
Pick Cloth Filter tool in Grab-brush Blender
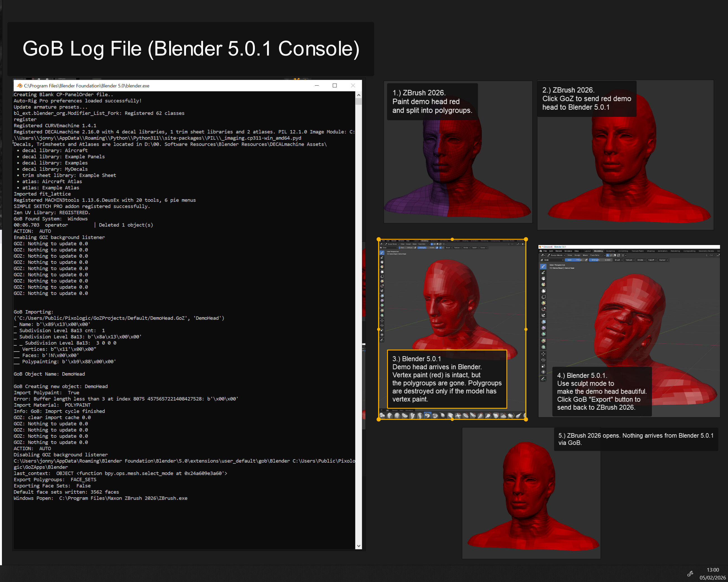tap(544, 328)
